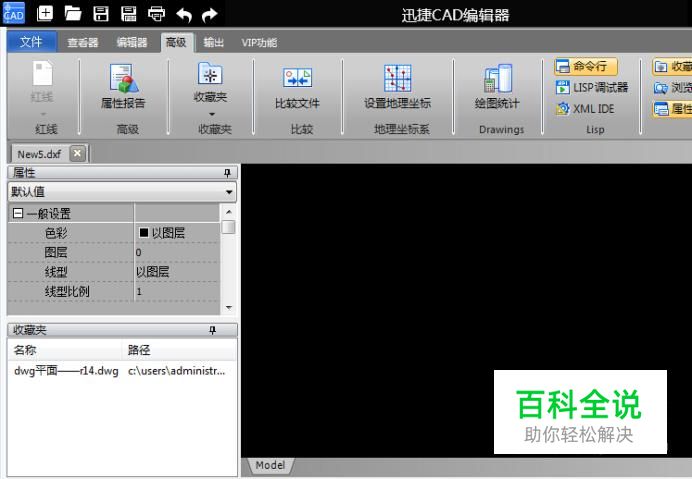Image resolution: width=692 pixels, height=479 pixels.
Task: Pin the 收藏夹 favorites panel
Action: [213, 330]
